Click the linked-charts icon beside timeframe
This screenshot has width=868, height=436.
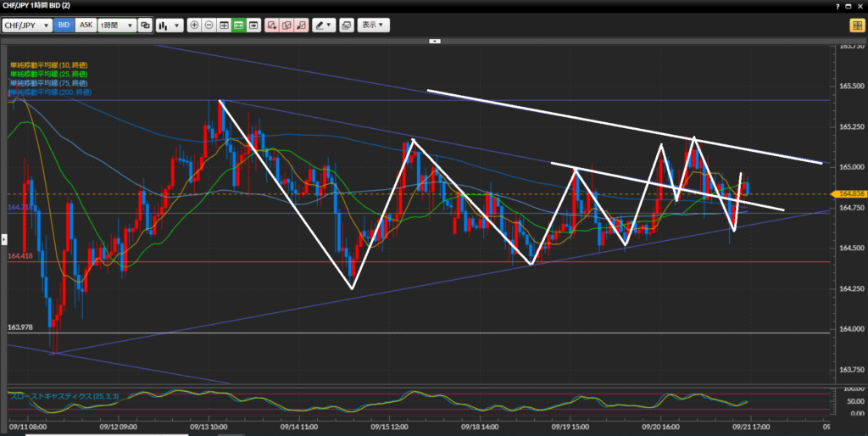pos(146,25)
